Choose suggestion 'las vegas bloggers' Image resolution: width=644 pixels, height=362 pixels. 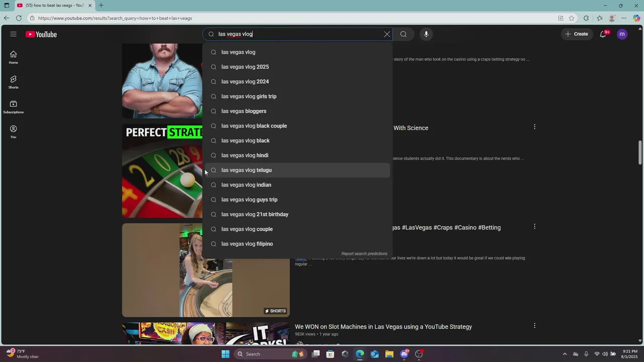(297, 111)
